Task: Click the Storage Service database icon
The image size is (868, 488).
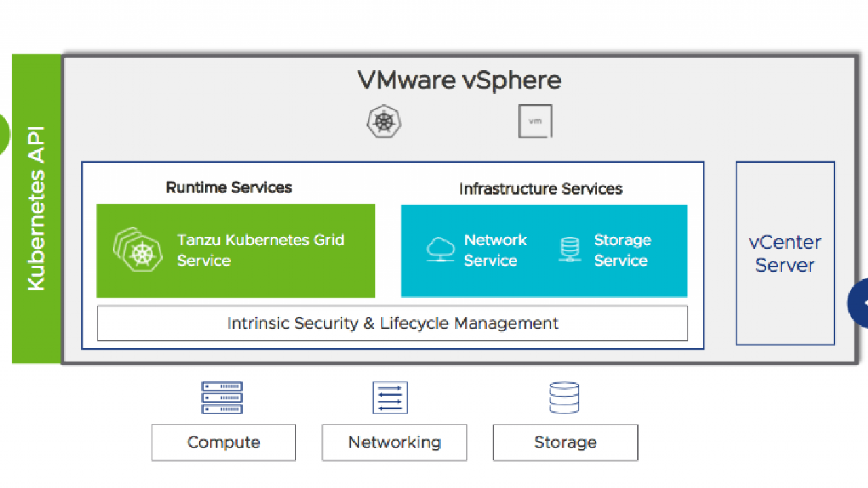Action: tap(570, 249)
